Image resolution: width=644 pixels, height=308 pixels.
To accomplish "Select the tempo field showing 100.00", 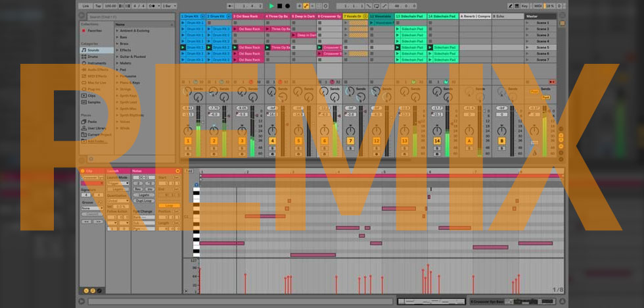I will 110,6.
